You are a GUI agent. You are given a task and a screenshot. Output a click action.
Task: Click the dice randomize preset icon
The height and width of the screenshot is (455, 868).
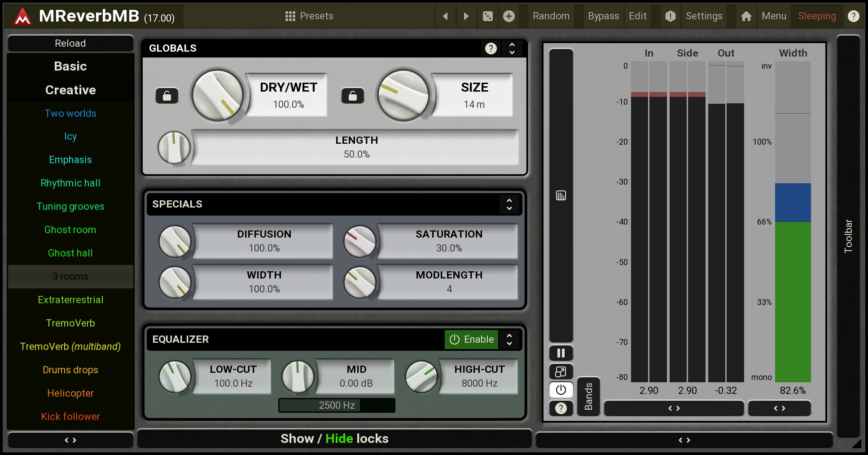487,17
